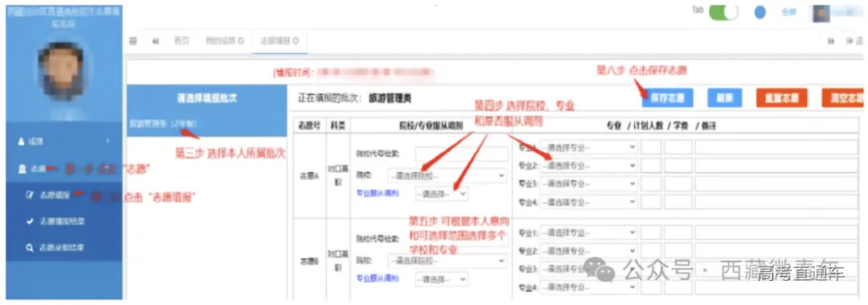Open 专业2 dropdown in 志愿A
Screen dimensions: 868x305
point(589,165)
